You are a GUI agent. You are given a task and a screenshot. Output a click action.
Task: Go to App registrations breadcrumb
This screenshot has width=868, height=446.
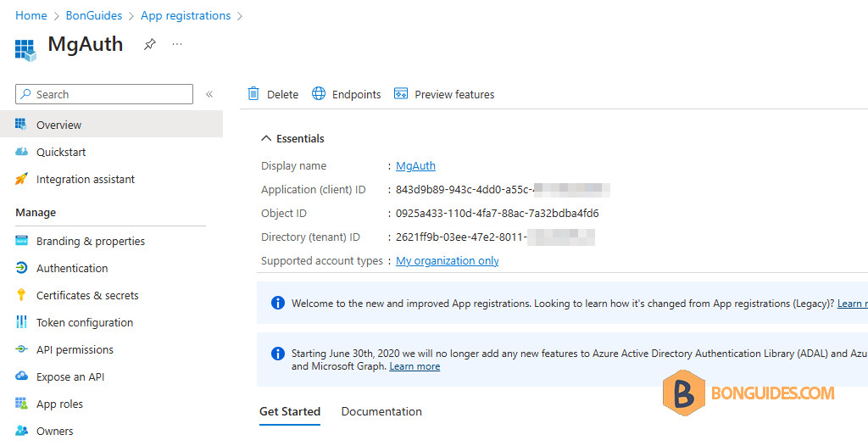[x=186, y=15]
